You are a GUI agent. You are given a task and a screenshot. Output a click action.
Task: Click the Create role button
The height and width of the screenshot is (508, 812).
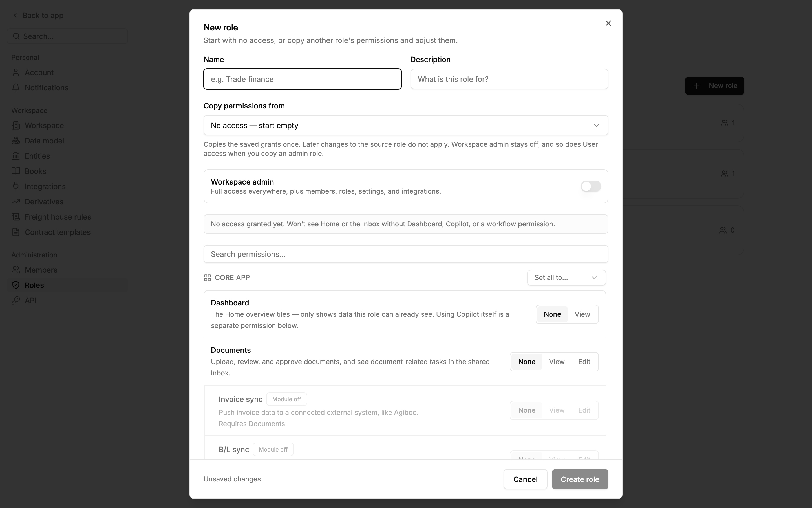coord(580,479)
